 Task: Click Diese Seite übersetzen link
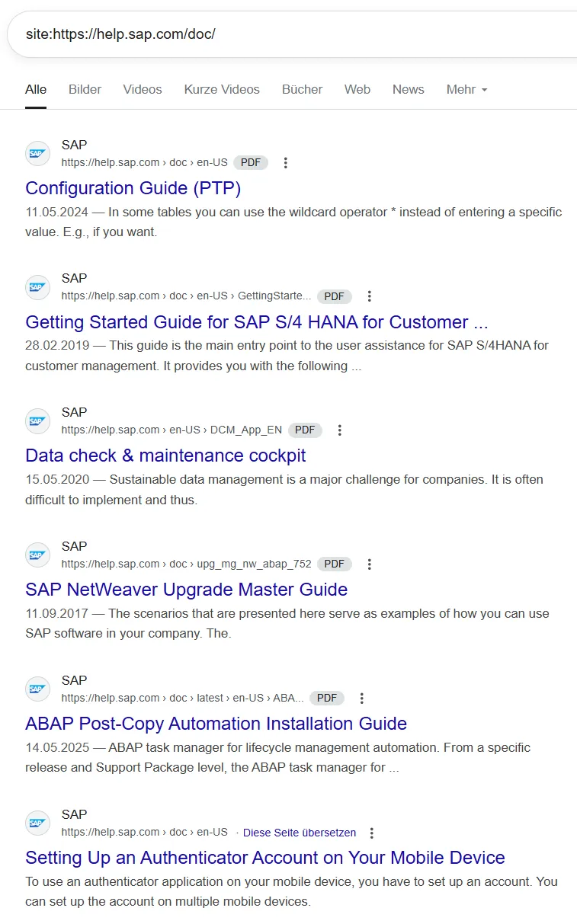coord(300,833)
